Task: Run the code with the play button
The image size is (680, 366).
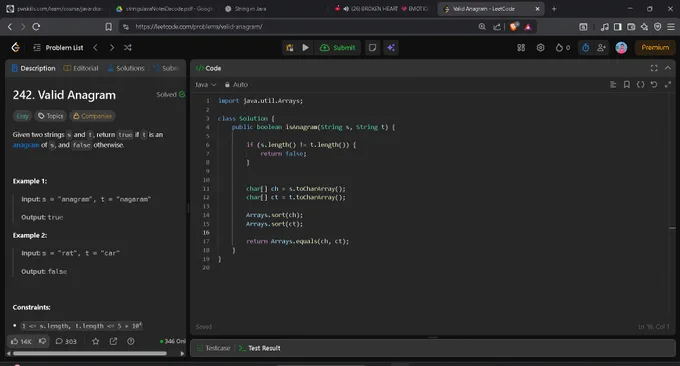Action: click(305, 48)
